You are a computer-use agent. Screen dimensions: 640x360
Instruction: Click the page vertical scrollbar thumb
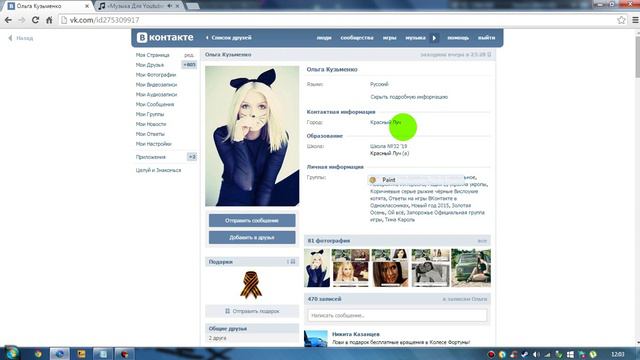pos(637,57)
